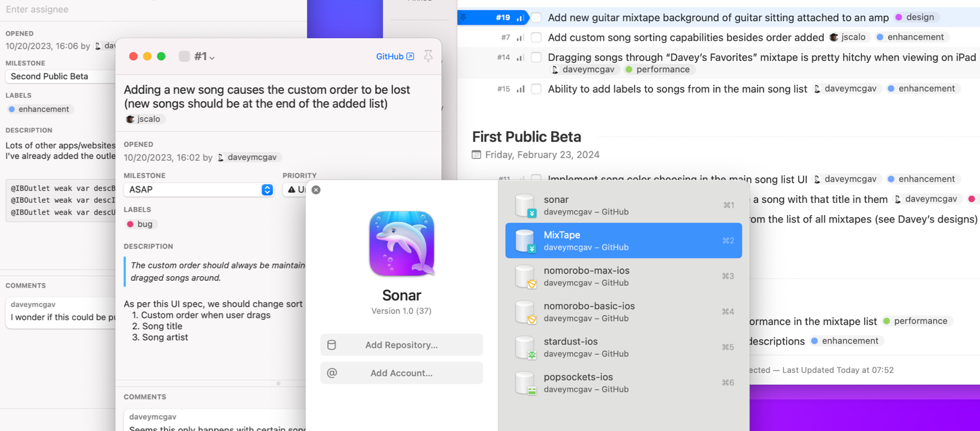
Task: Select the stardust-ios repository
Action: 623,347
